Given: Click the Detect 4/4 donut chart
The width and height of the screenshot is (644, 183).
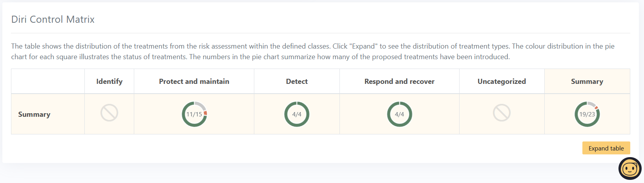Looking at the screenshot, I should coord(297,114).
